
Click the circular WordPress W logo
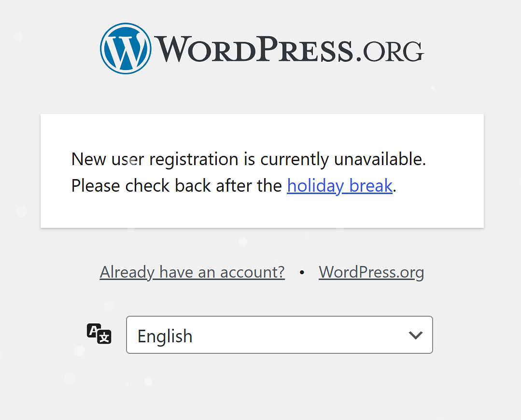pos(126,48)
